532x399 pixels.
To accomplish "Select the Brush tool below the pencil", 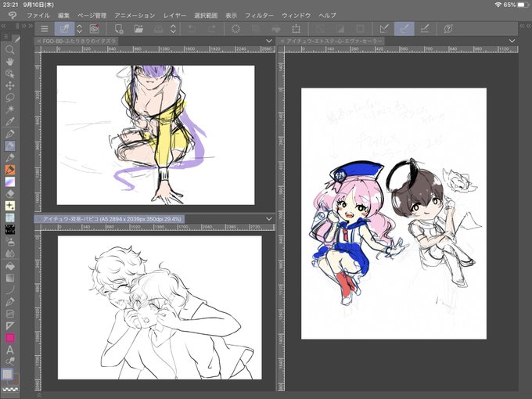I will click(10, 158).
